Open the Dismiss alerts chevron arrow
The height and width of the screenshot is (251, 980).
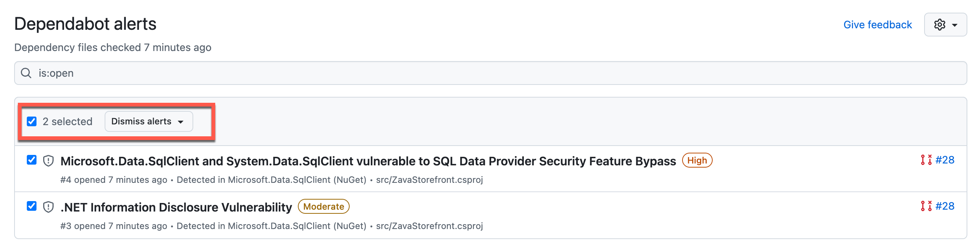click(181, 122)
